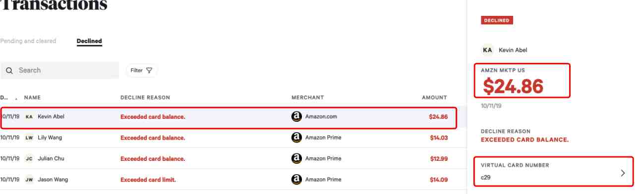Click the JC avatar beside Julian Chu
The width and height of the screenshot is (644, 194).
29,159
